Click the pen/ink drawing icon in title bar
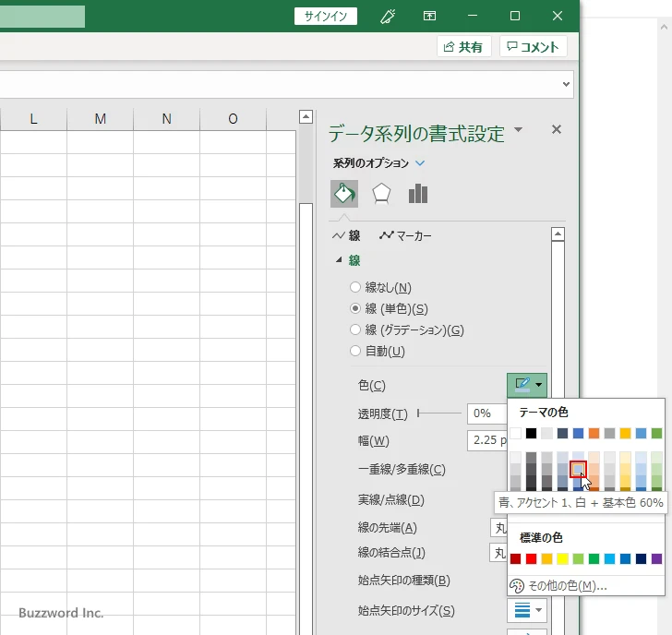The width and height of the screenshot is (672, 635). (x=388, y=17)
